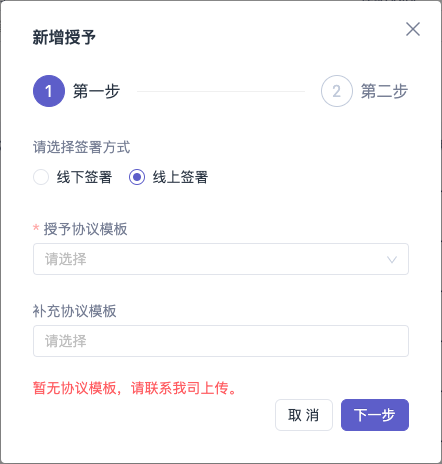Click the red 暂无协议模板 error message
Image resolution: width=442 pixels, height=464 pixels.
(x=135, y=388)
